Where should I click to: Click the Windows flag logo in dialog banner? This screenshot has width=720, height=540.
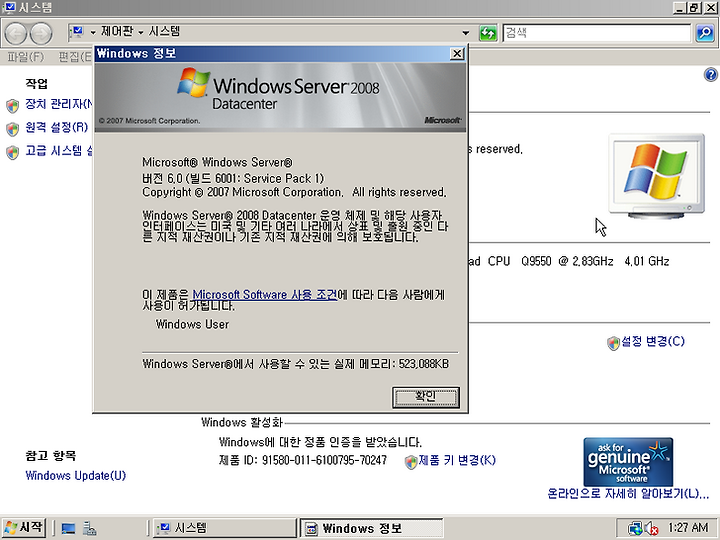(193, 83)
